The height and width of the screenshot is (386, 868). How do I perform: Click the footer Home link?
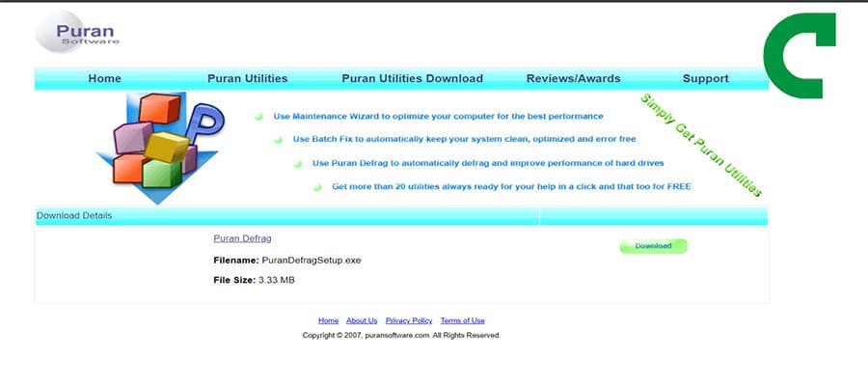tap(328, 320)
